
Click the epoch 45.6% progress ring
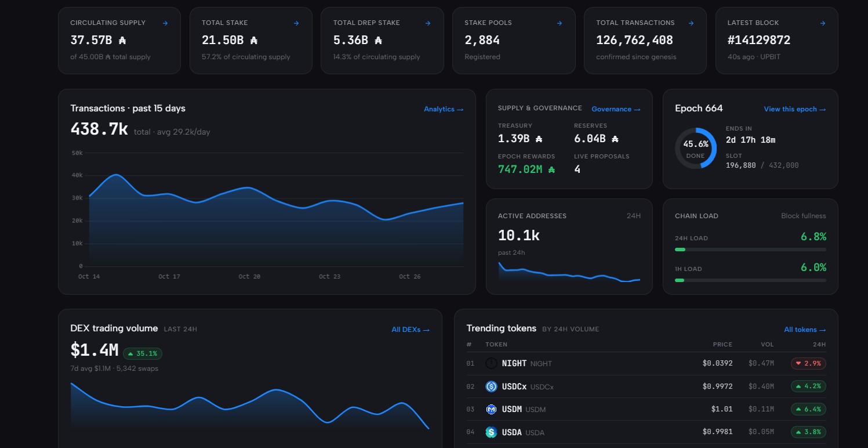point(696,149)
